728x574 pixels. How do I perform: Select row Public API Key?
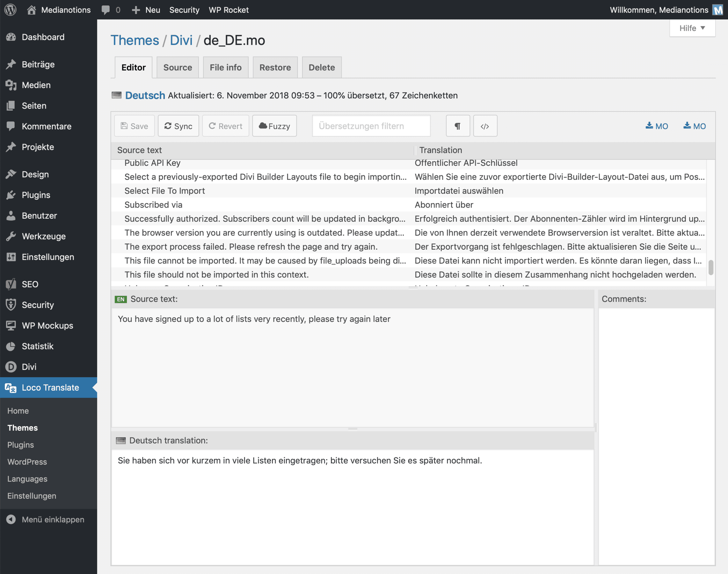pyautogui.click(x=409, y=164)
